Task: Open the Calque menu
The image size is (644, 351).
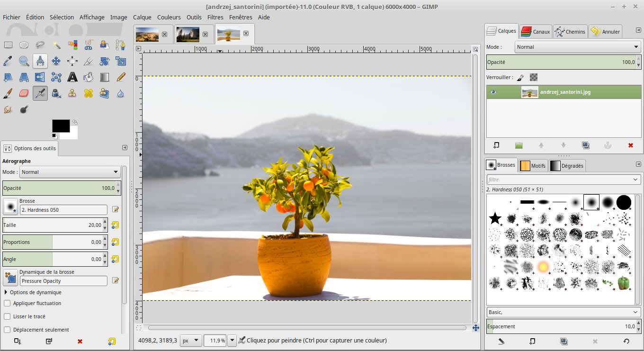Action: [142, 17]
